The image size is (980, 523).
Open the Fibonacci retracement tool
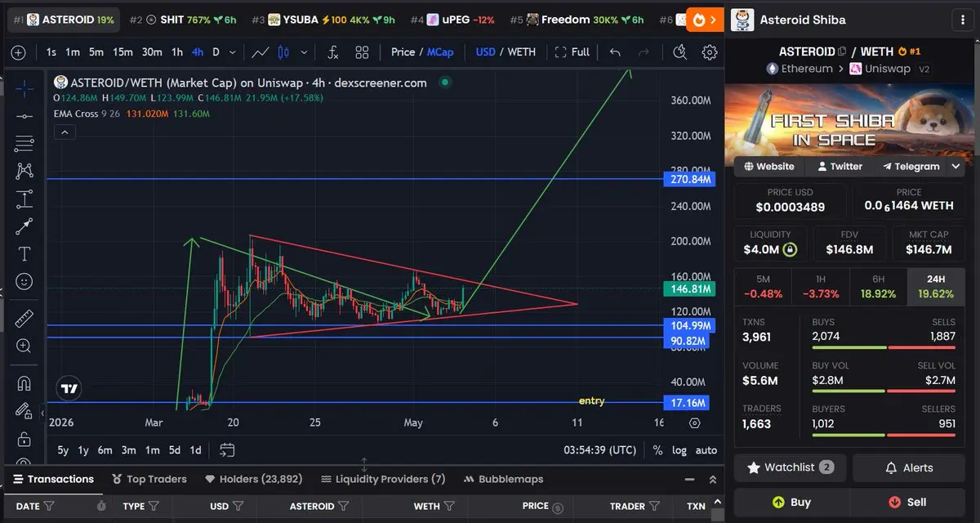pos(24,144)
